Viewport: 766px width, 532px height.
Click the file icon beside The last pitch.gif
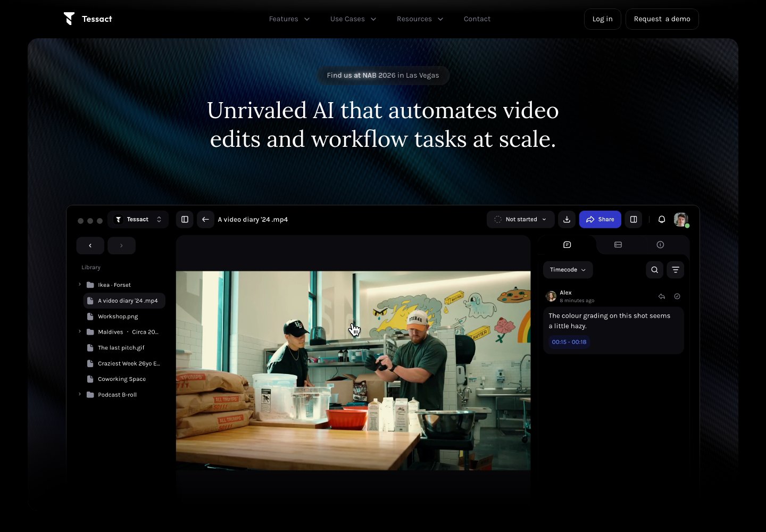(90, 348)
